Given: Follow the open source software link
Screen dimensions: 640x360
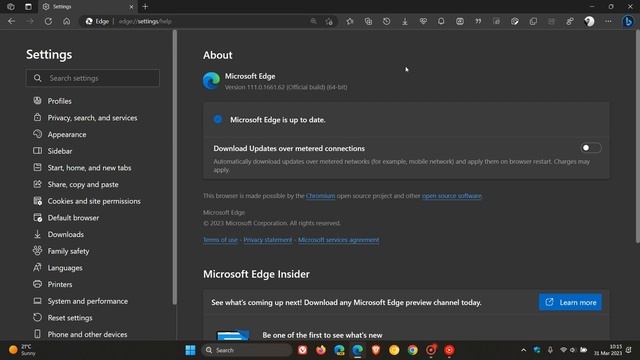Looking at the screenshot, I should [x=451, y=196].
